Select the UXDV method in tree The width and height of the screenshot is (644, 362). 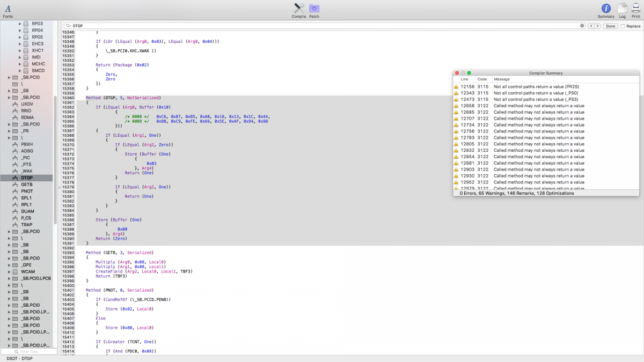tap(27, 104)
